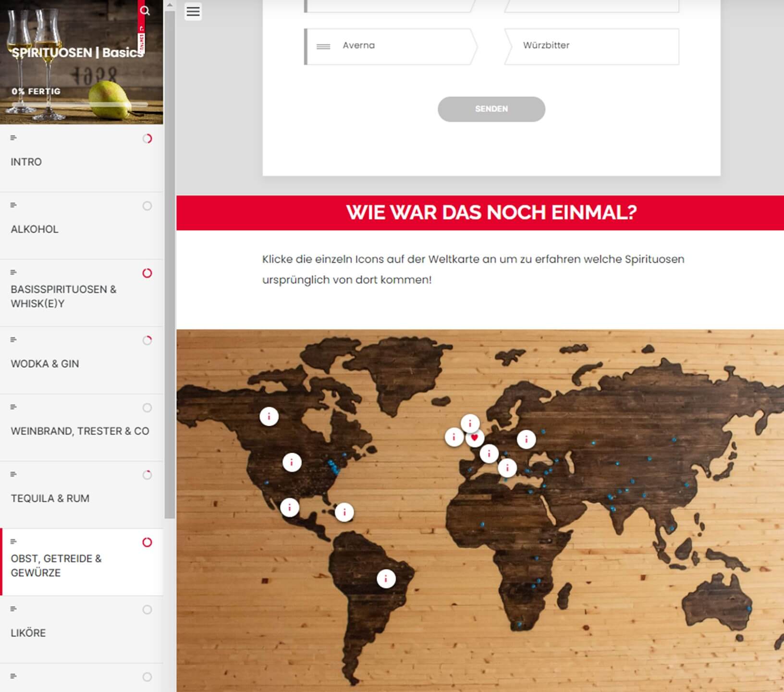
Task: Click the info marker on Brazil
Action: 386,579
